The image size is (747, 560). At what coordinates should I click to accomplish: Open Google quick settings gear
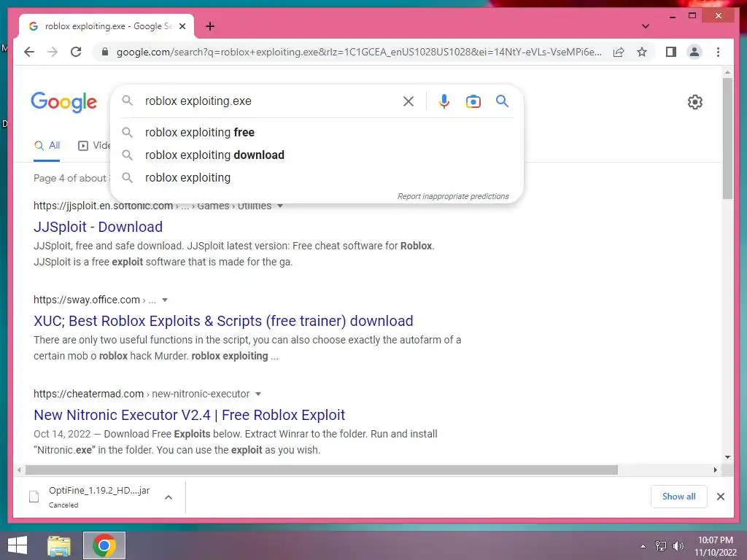point(695,102)
